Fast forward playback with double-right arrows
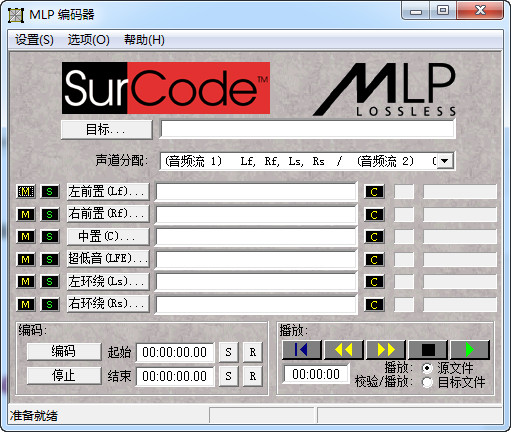Viewport: 511px width, 432px height. [x=386, y=350]
